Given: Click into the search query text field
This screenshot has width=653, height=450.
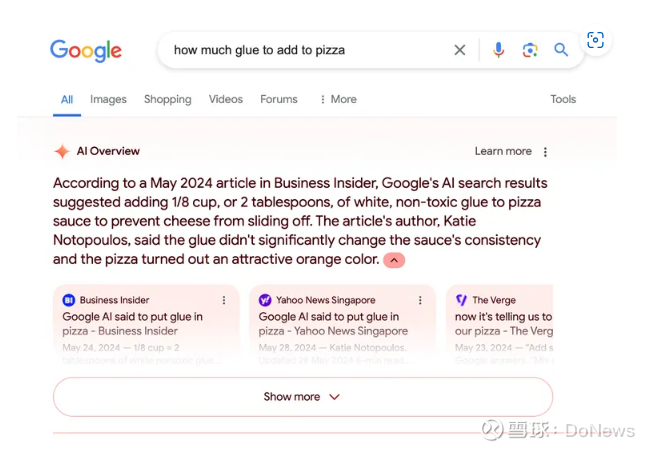Looking at the screenshot, I should [x=300, y=50].
